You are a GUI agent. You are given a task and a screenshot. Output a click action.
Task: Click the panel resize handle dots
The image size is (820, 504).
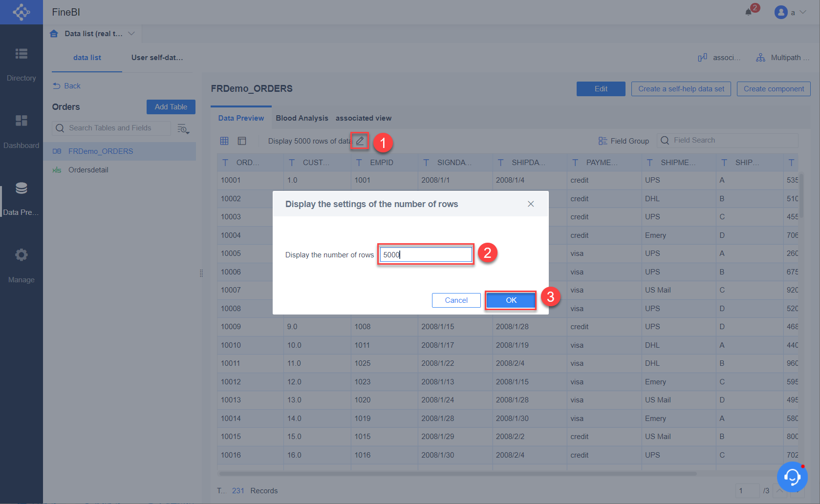click(x=201, y=273)
